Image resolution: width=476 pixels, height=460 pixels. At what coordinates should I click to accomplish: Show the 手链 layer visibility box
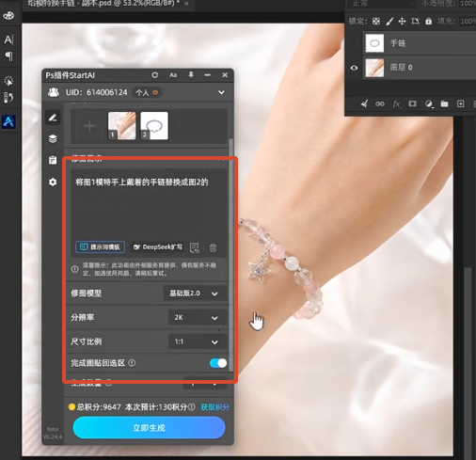(354, 43)
